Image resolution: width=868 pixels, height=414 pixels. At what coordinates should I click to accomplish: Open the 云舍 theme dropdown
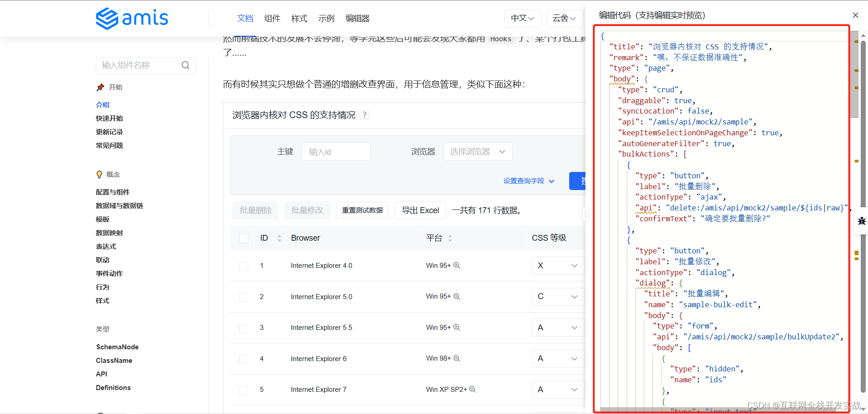[x=564, y=19]
